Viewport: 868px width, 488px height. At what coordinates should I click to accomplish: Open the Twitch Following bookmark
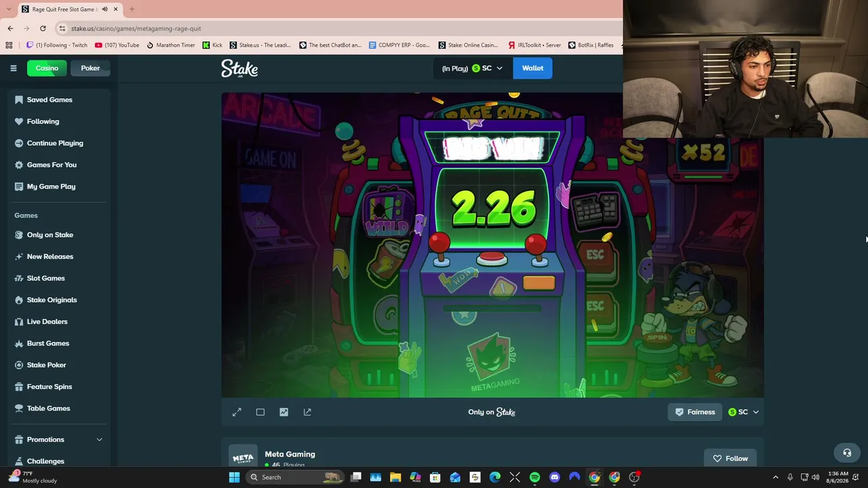(57, 45)
